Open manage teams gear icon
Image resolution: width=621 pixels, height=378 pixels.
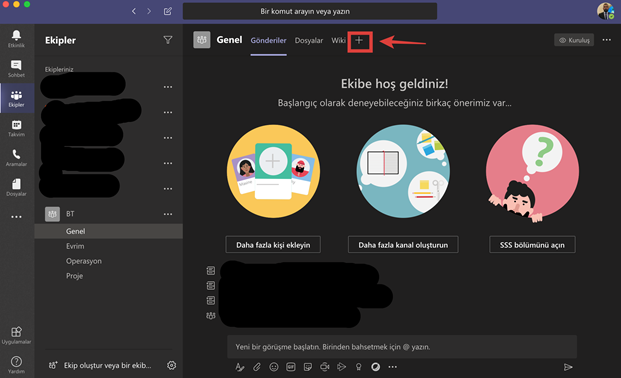[171, 365]
